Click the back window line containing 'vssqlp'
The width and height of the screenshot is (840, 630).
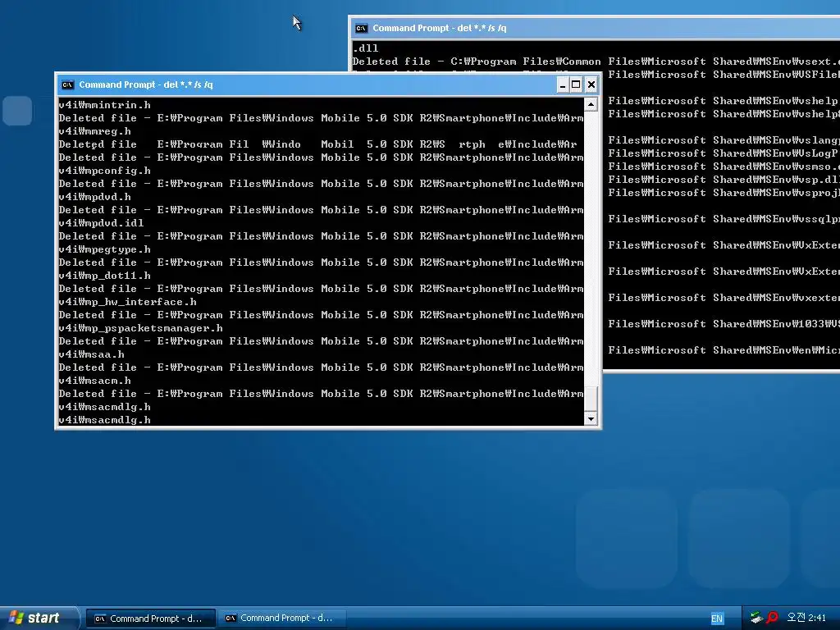724,219
